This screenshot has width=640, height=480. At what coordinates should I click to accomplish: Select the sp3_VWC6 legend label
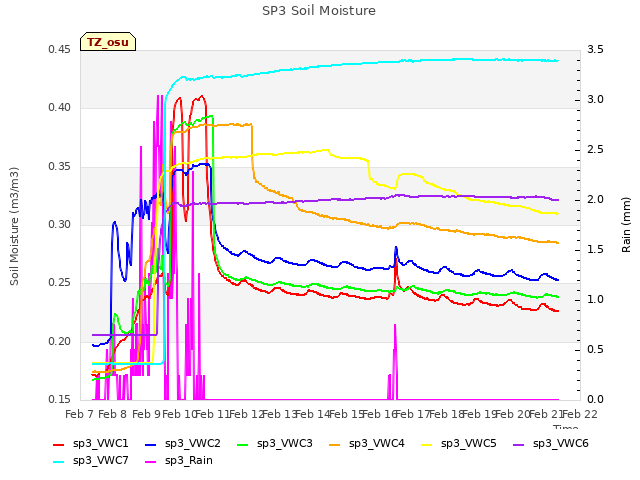point(561,444)
